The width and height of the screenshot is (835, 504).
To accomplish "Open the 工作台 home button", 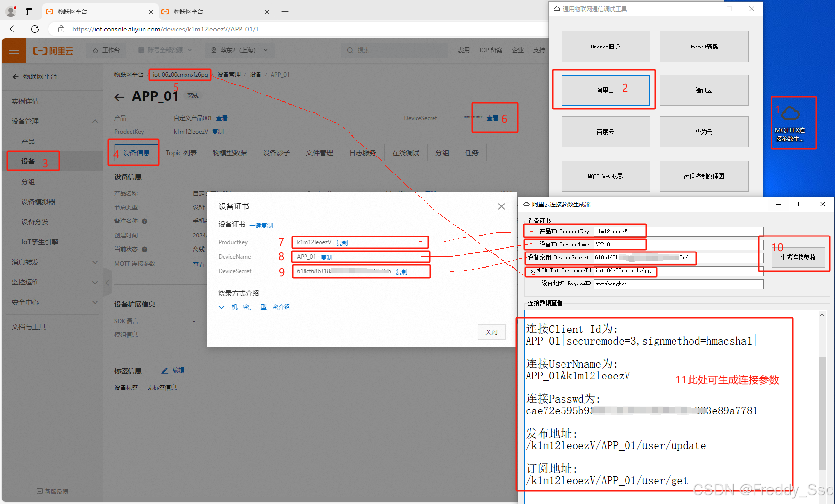I will 106,50.
